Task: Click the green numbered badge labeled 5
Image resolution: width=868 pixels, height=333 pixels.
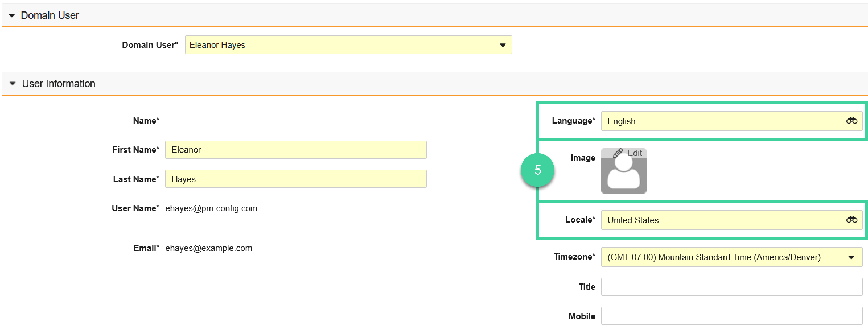Action: 537,170
